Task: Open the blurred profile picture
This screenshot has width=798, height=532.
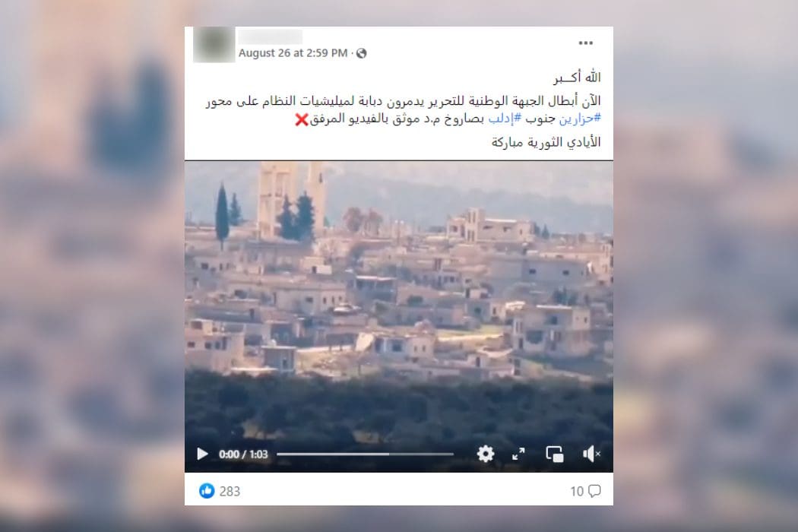Action: [x=214, y=45]
